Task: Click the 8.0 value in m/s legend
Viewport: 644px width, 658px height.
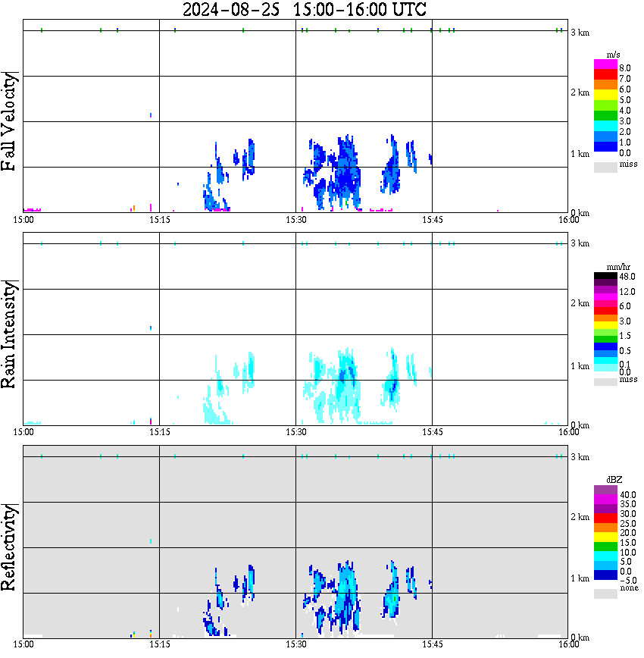Action: [x=625, y=68]
